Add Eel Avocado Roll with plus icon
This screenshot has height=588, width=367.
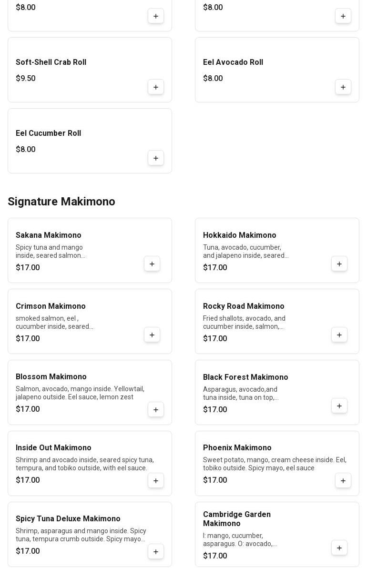pos(343,87)
